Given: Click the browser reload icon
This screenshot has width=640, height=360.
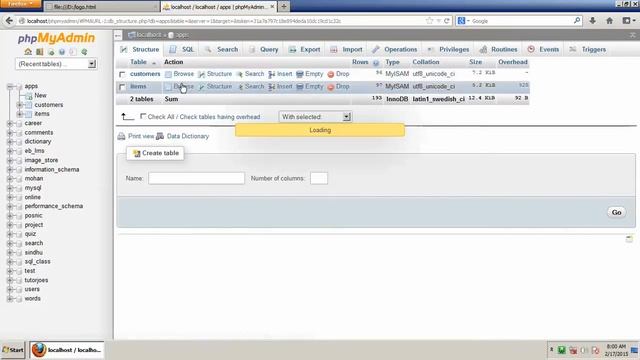Looking at the screenshot, I should click(x=447, y=21).
